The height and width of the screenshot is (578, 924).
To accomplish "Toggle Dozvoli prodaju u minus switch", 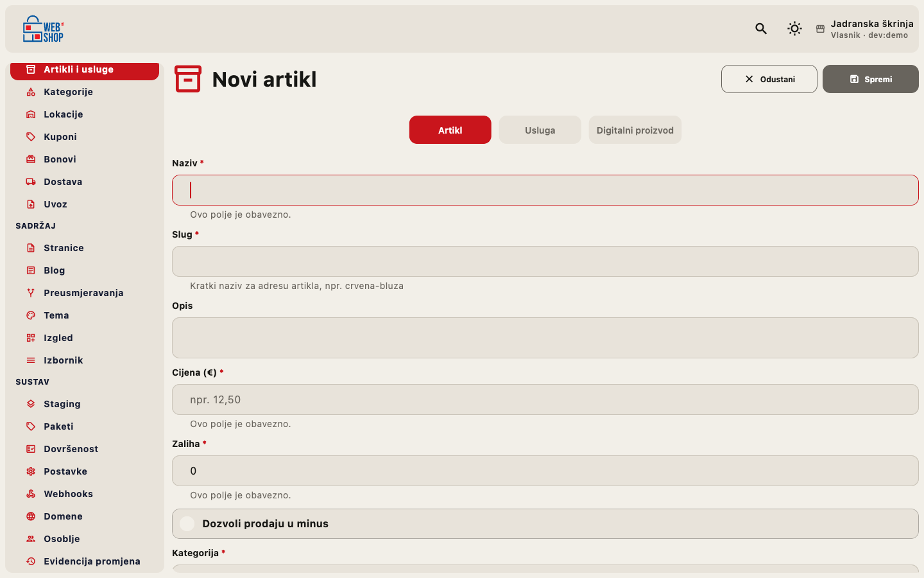I will coord(187,524).
